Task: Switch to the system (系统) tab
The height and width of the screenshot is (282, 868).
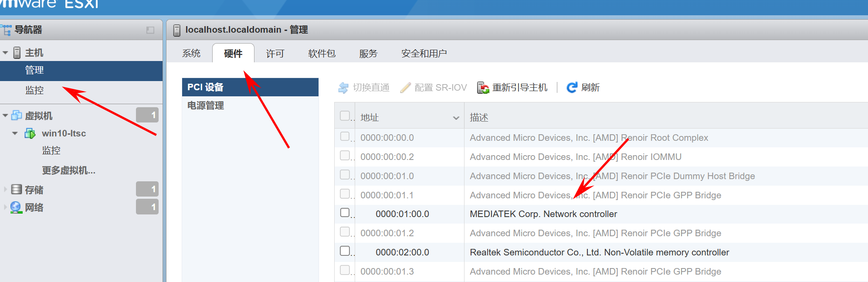Action: click(x=191, y=54)
